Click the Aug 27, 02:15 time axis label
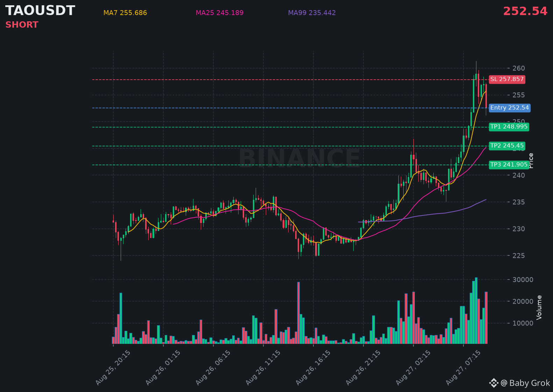The height and width of the screenshot is (392, 553). 413,368
